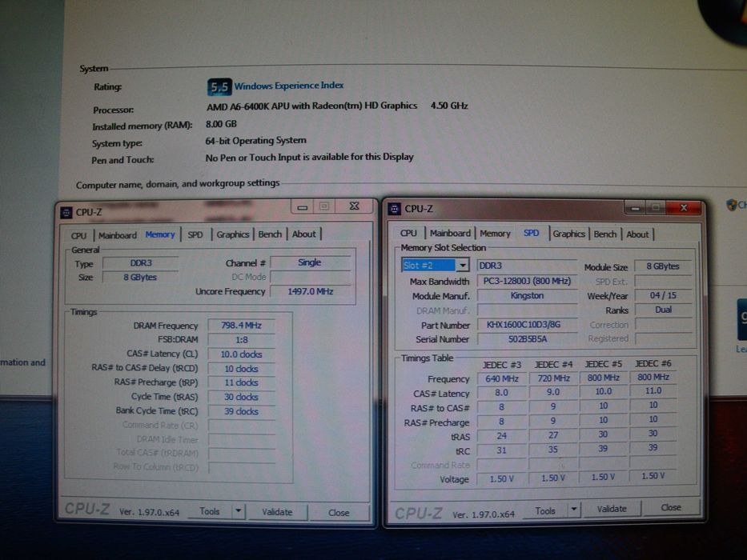This screenshot has height=560, width=747.
Task: Click JEDEC #3 frequency 640 MHz
Action: tap(502, 379)
